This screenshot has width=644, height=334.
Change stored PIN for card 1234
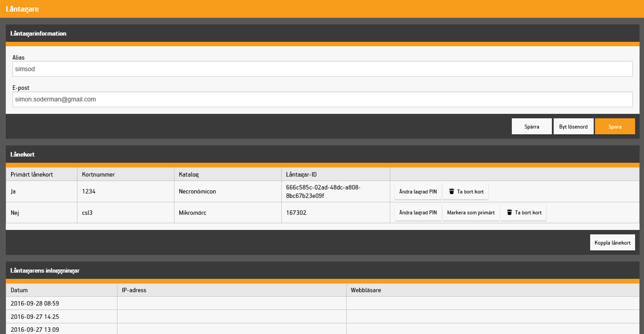pos(418,192)
